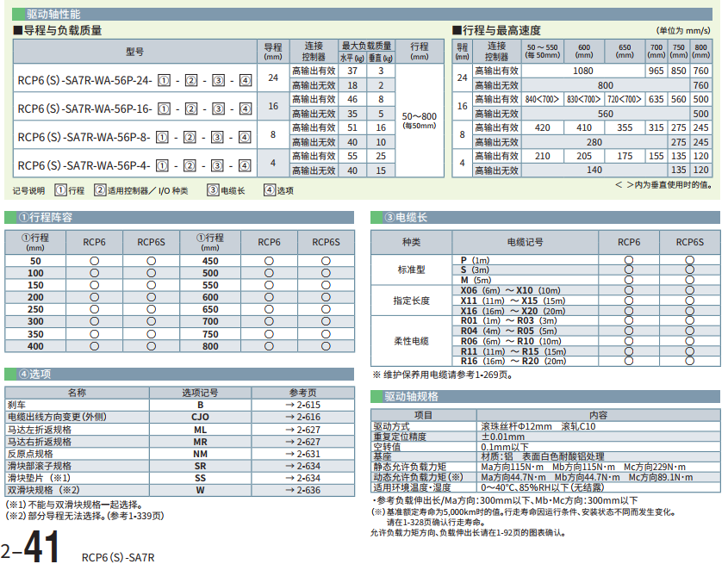Screen dimensions: 728x564
Task: Select the 行程与最高速度 heading
Action: (497, 31)
